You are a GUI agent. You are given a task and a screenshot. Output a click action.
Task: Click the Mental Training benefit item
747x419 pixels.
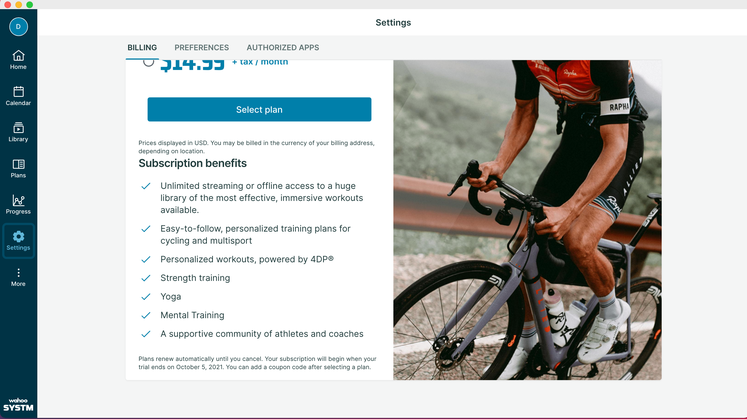click(192, 315)
